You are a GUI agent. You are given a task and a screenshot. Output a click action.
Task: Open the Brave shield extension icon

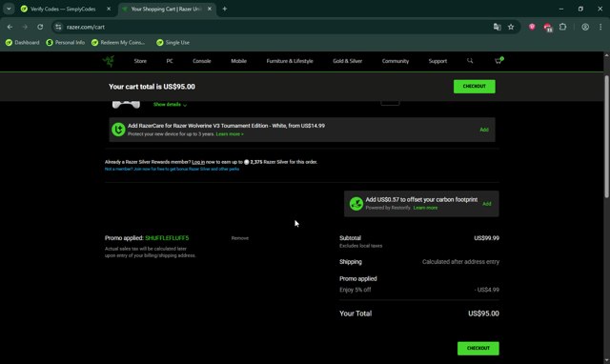coord(532,27)
